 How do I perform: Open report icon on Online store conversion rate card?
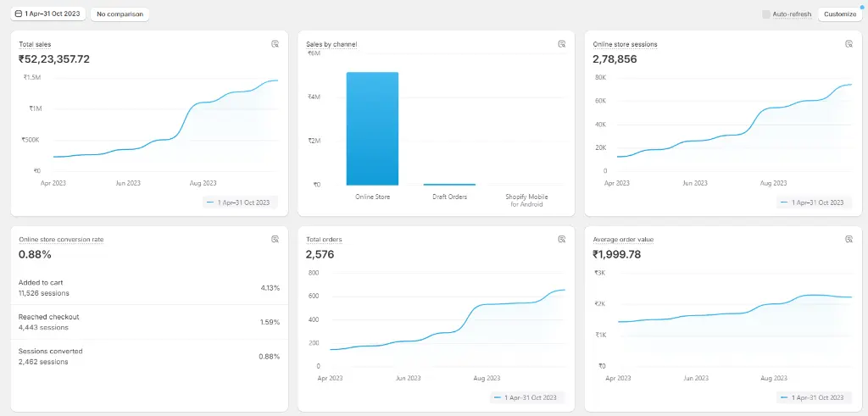pyautogui.click(x=275, y=239)
